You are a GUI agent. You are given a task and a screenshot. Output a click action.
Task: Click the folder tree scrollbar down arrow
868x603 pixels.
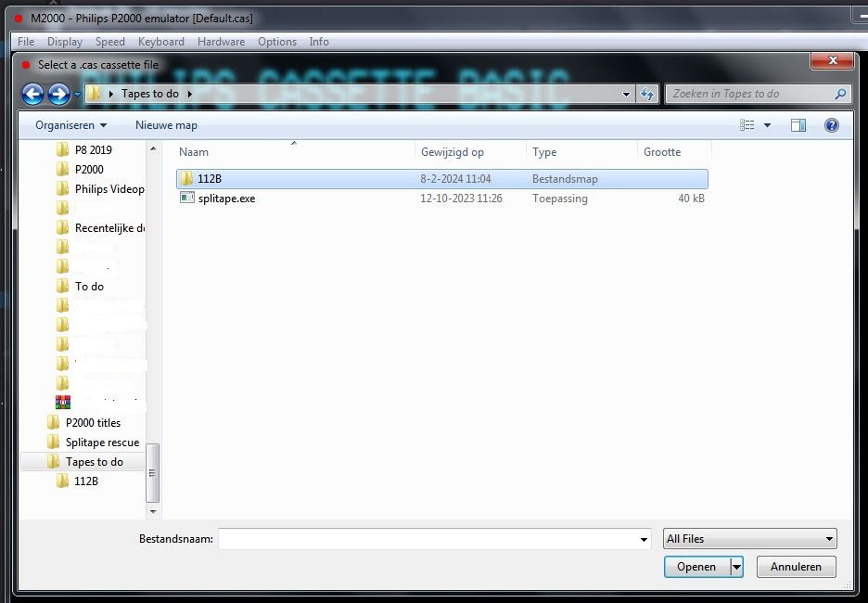pos(153,512)
